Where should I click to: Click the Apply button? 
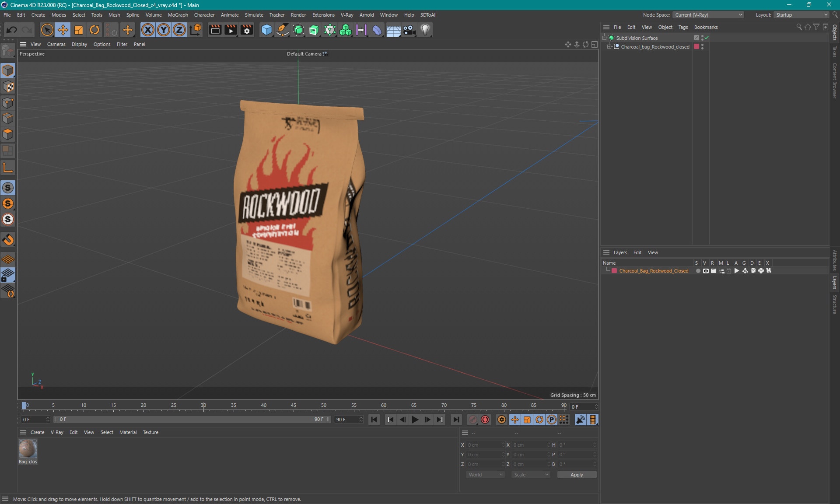(577, 475)
